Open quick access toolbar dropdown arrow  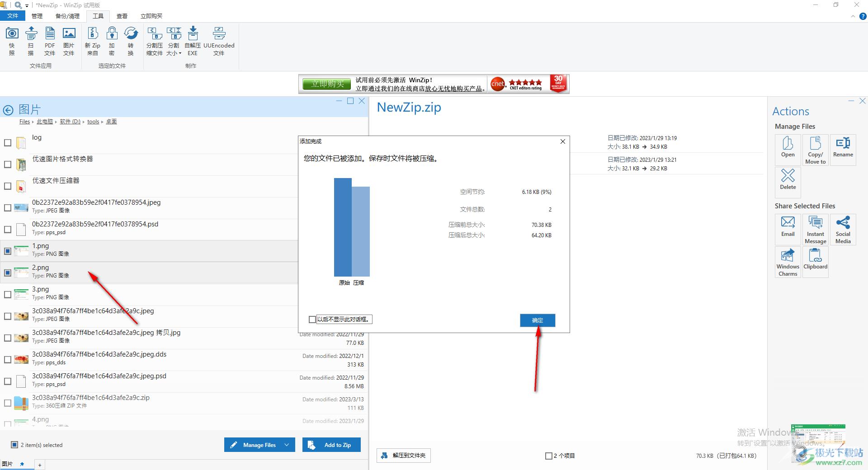(x=27, y=5)
